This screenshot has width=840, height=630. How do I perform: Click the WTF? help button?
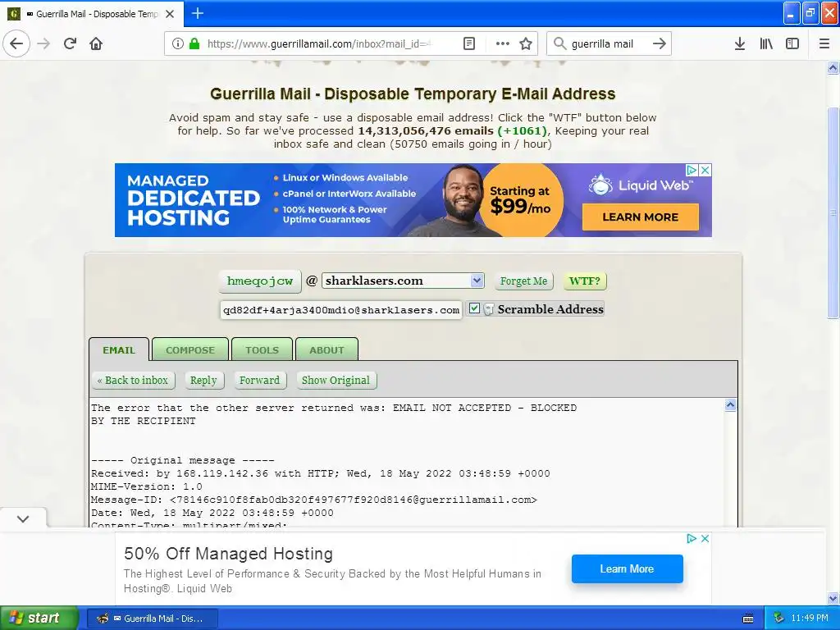584,281
